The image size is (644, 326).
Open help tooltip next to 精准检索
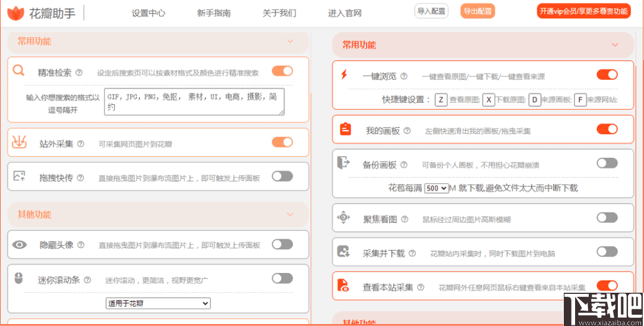[x=79, y=72]
